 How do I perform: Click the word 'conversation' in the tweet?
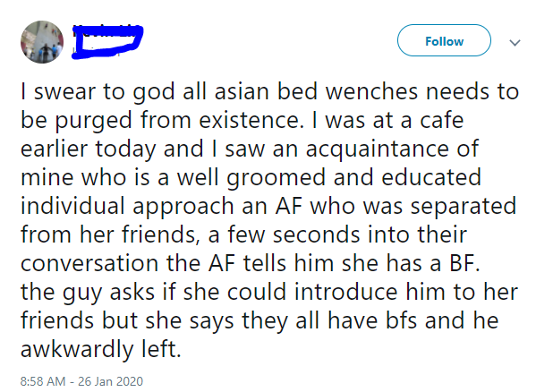[x=89, y=264]
